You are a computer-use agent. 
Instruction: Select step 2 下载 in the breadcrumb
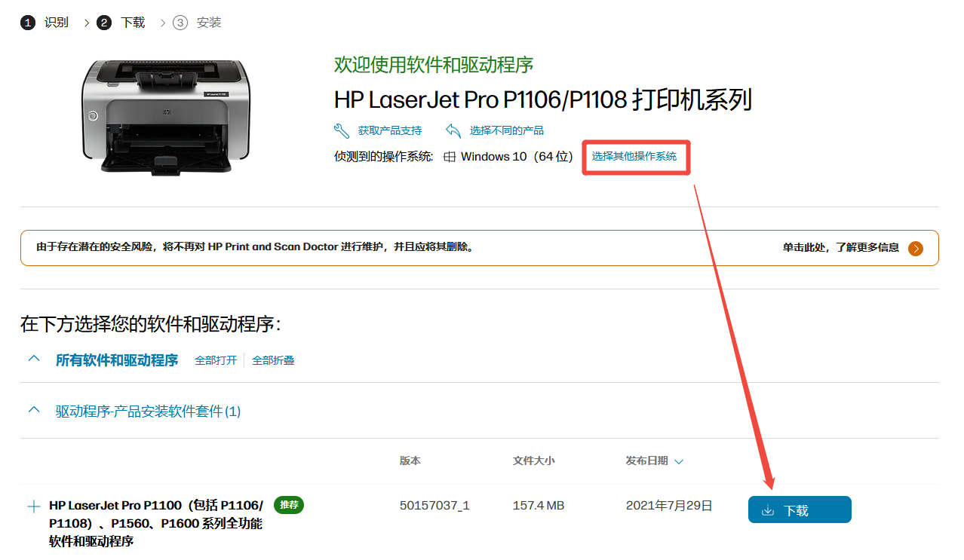click(121, 23)
